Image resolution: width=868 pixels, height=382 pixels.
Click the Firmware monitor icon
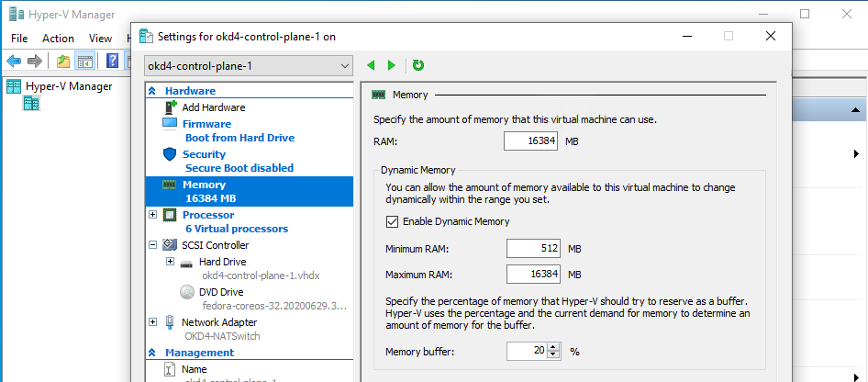(170, 123)
